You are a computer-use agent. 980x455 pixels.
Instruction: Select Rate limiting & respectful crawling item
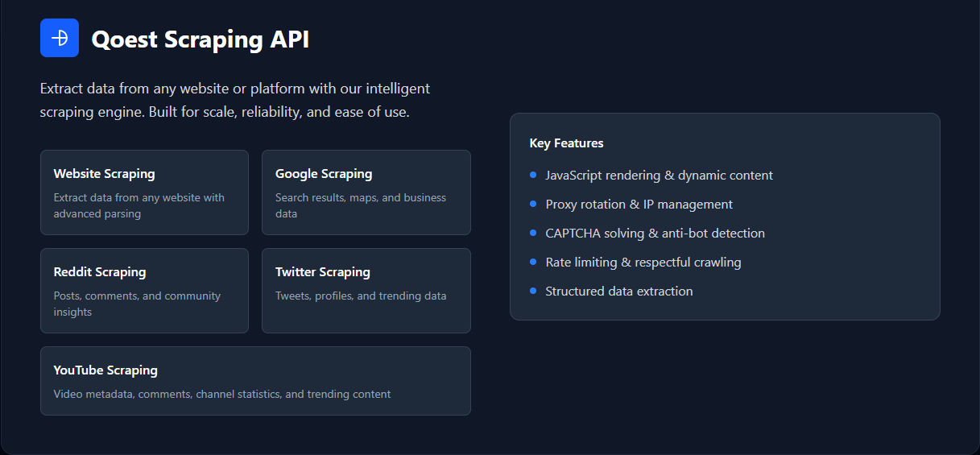(643, 263)
